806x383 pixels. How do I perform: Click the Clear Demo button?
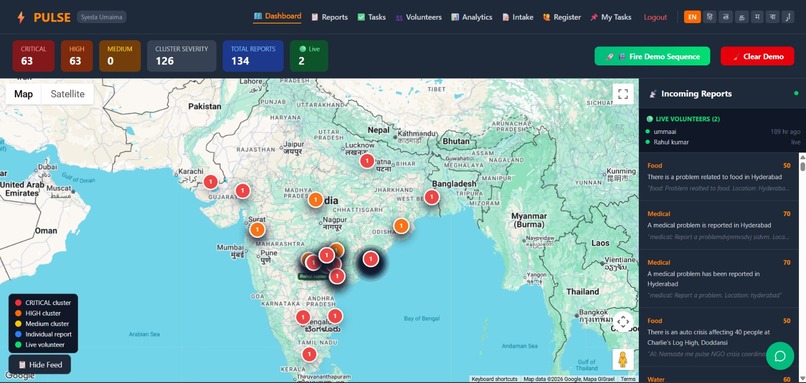[x=757, y=56]
